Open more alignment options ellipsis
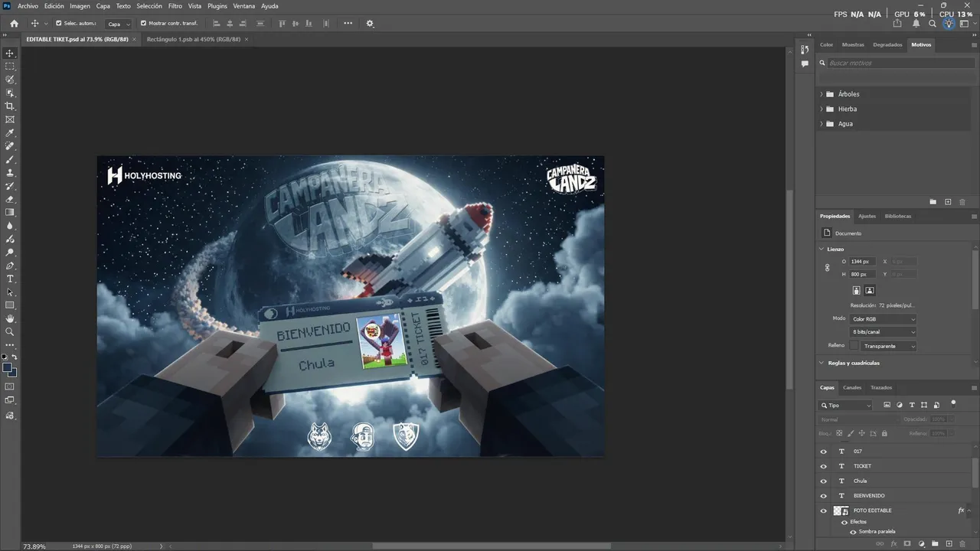Screen dimensions: 980x551 tap(348, 24)
